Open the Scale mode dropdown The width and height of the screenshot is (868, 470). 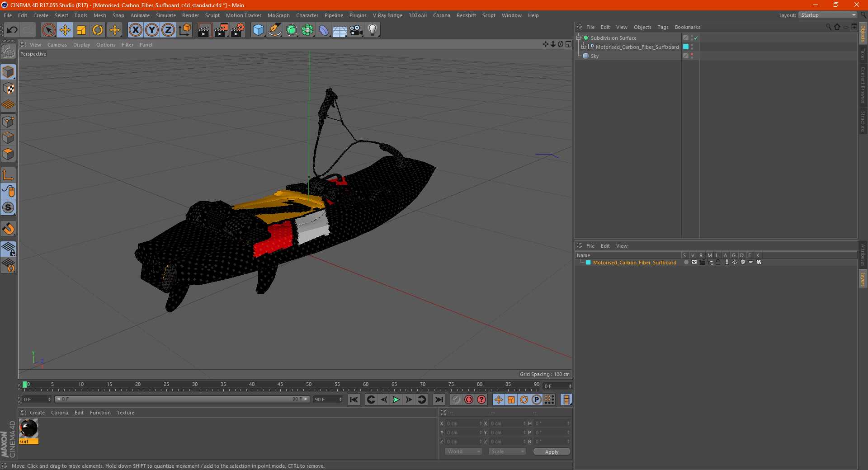point(507,451)
